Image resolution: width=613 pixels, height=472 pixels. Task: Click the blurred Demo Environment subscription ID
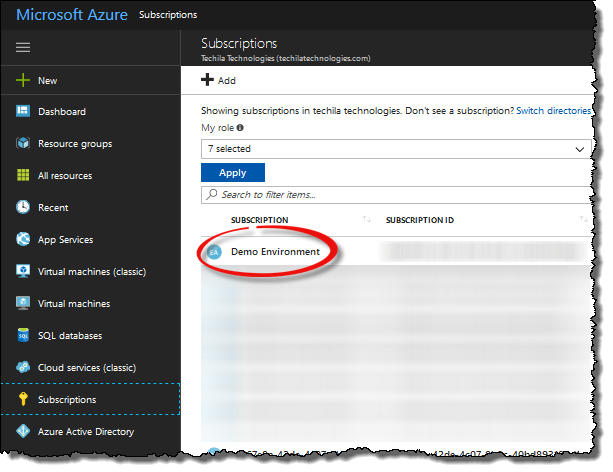pyautogui.click(x=483, y=251)
